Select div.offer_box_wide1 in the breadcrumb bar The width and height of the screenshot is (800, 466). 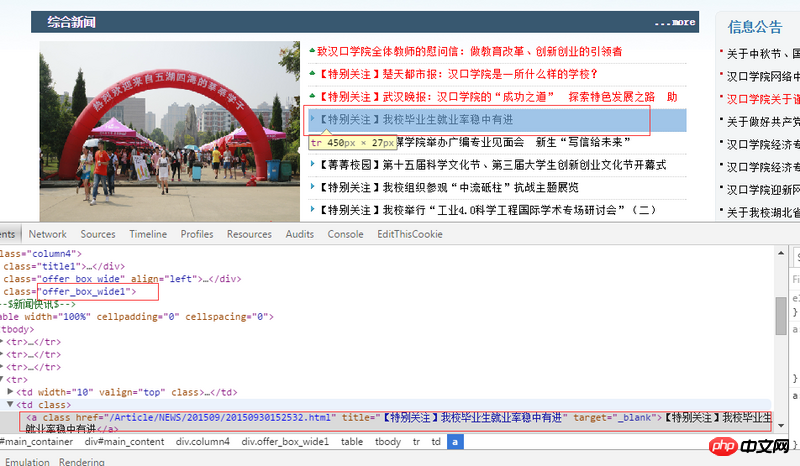tap(285, 441)
